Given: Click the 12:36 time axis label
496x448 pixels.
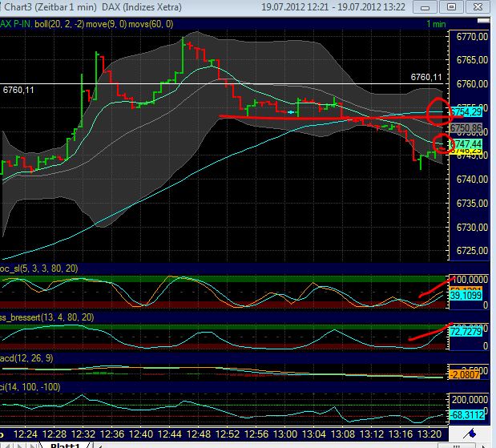Looking at the screenshot, I should tap(112, 434).
